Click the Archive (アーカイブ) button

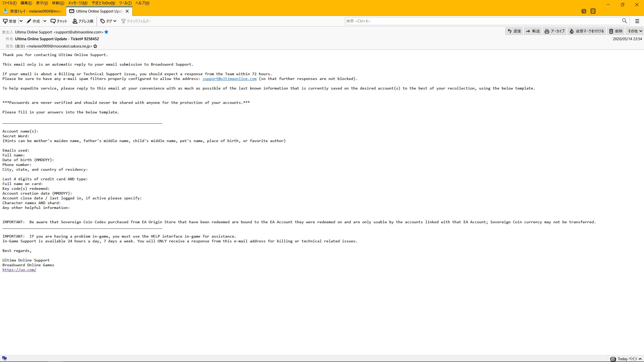(554, 31)
